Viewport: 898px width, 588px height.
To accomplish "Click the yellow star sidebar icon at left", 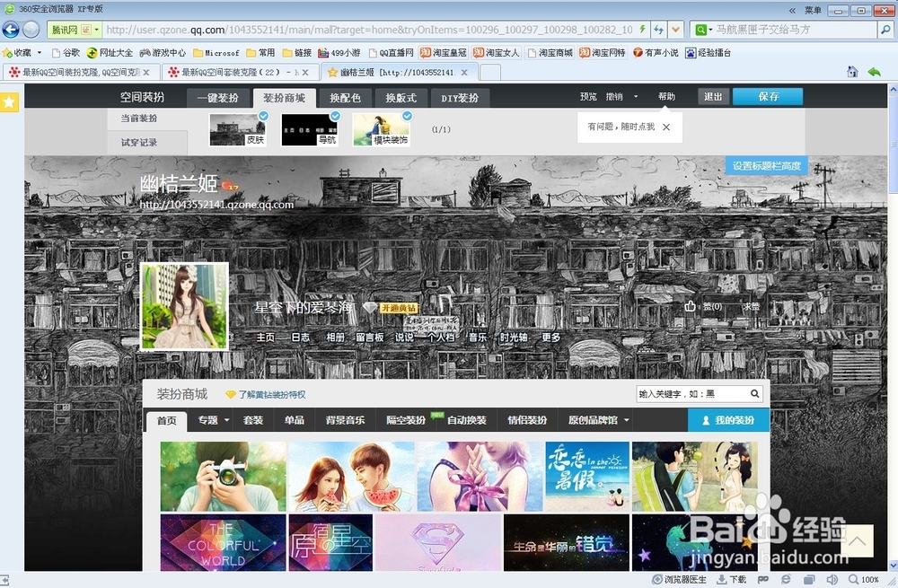I will click(x=9, y=102).
